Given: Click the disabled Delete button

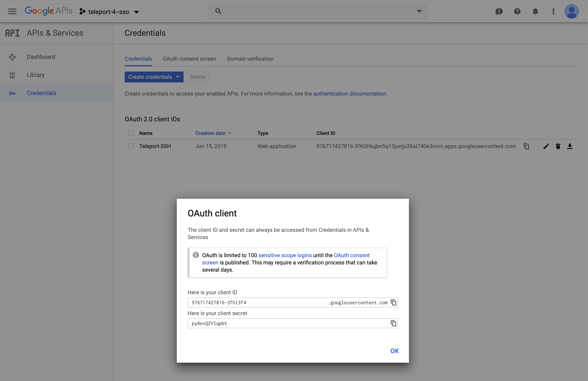Looking at the screenshot, I should click(x=198, y=77).
